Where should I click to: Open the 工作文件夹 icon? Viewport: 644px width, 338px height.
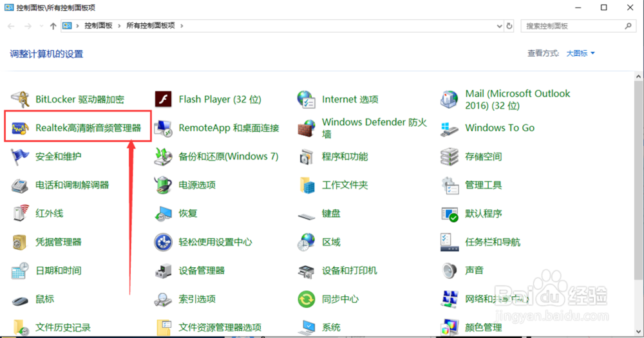click(x=307, y=185)
